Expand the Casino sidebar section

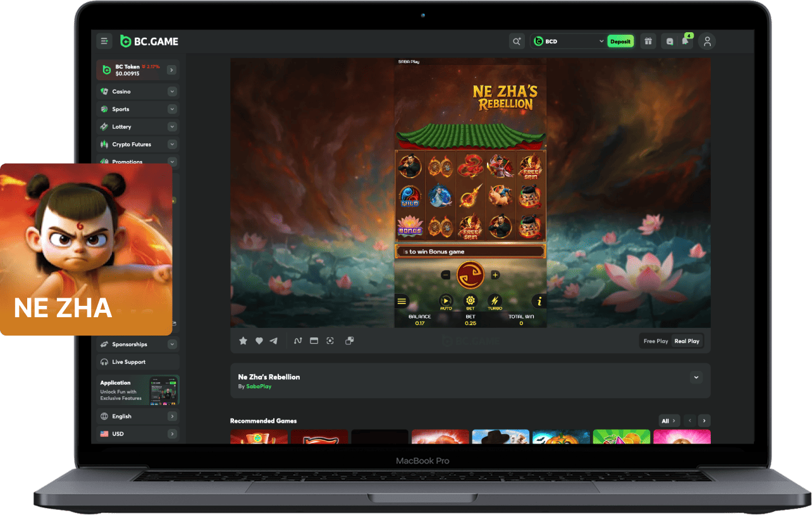coord(172,92)
